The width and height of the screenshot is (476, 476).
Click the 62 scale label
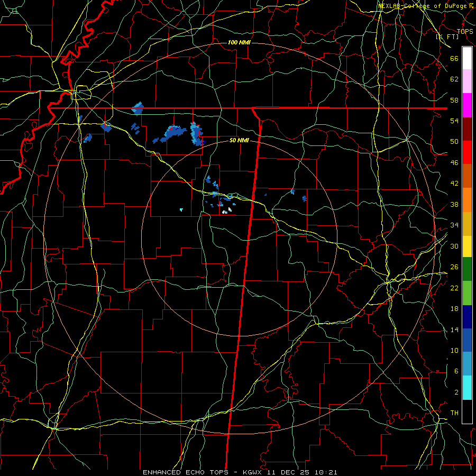454,79
